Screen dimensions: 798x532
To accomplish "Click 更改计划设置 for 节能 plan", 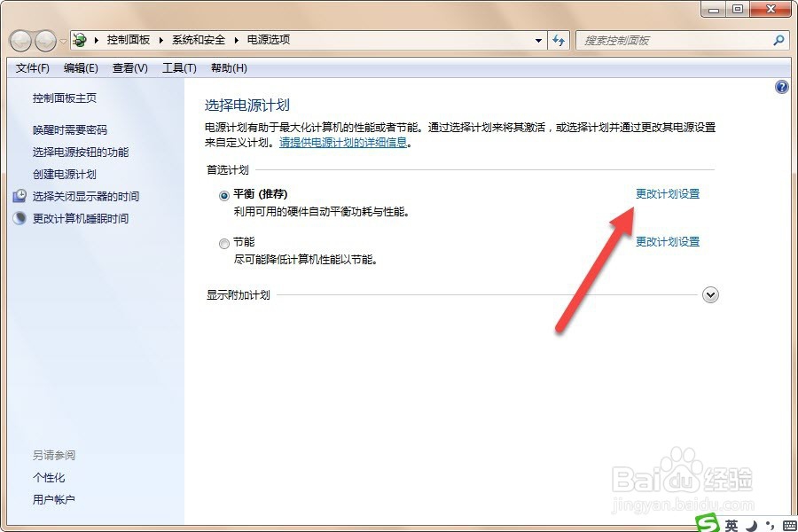I will pos(668,242).
